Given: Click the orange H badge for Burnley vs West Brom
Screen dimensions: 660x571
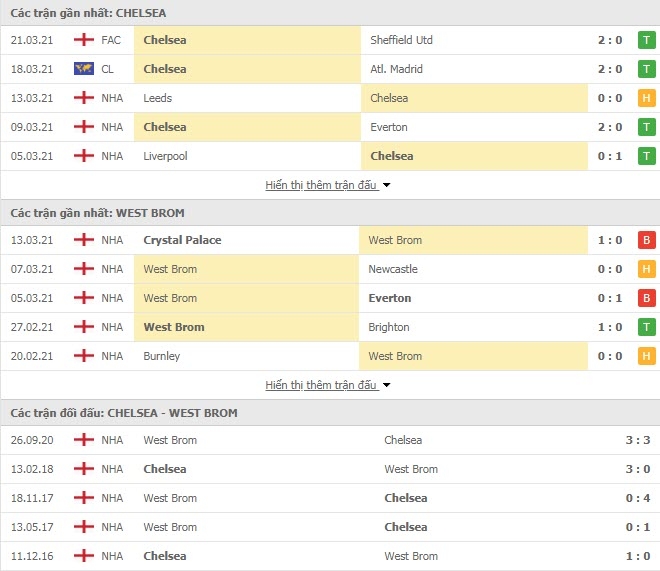Looking at the screenshot, I should point(647,356).
